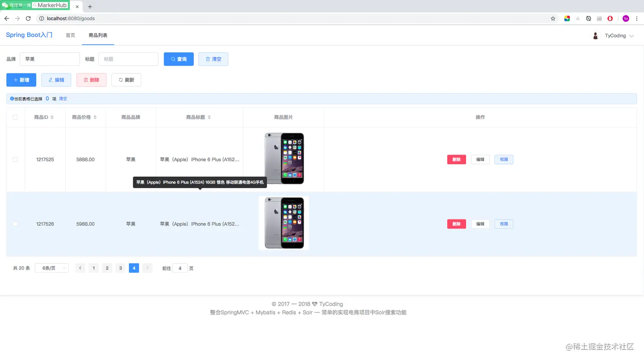
Task: Click the red Opera-style extension icon
Action: [x=610, y=18]
